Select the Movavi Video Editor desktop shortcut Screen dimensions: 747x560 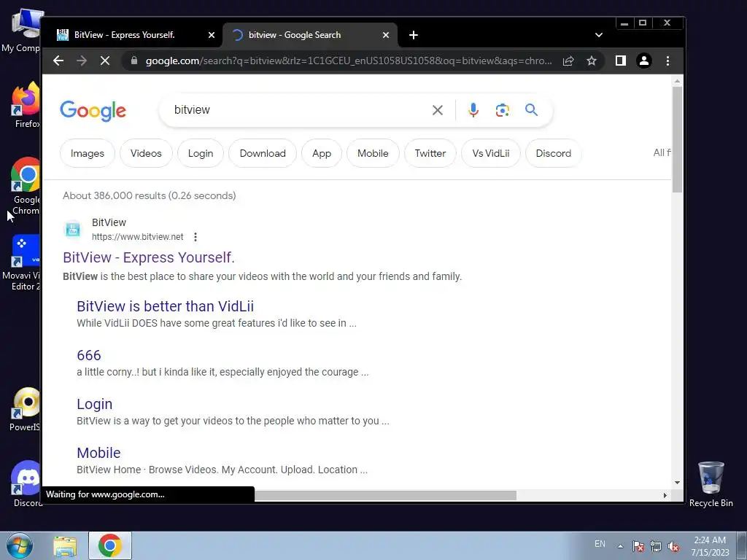pos(22,262)
